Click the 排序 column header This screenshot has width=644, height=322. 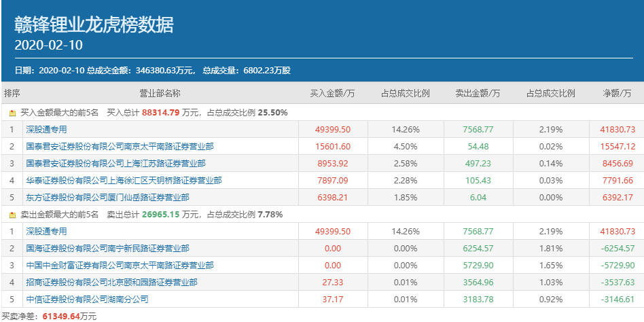[12, 93]
